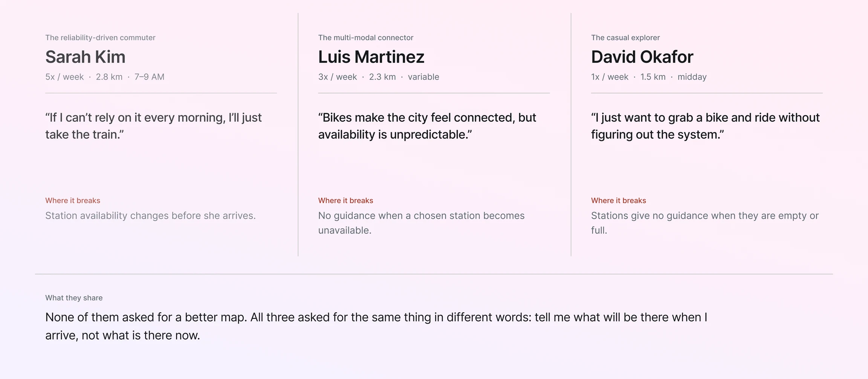Screen dimensions: 868x379
Task: Click 'The reliability-driven commuter' label
Action: 100,38
